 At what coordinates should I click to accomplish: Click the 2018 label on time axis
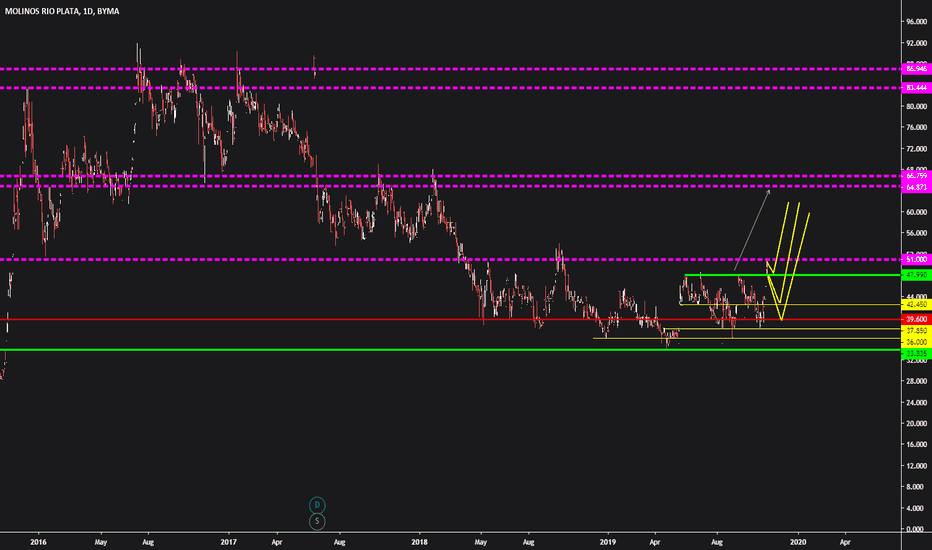pos(419,542)
